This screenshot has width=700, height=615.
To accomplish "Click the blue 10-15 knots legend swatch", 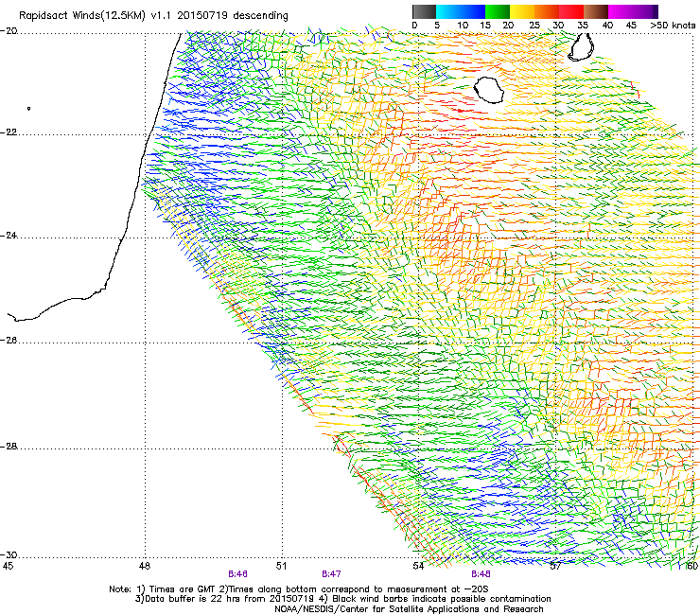I will click(x=473, y=11).
